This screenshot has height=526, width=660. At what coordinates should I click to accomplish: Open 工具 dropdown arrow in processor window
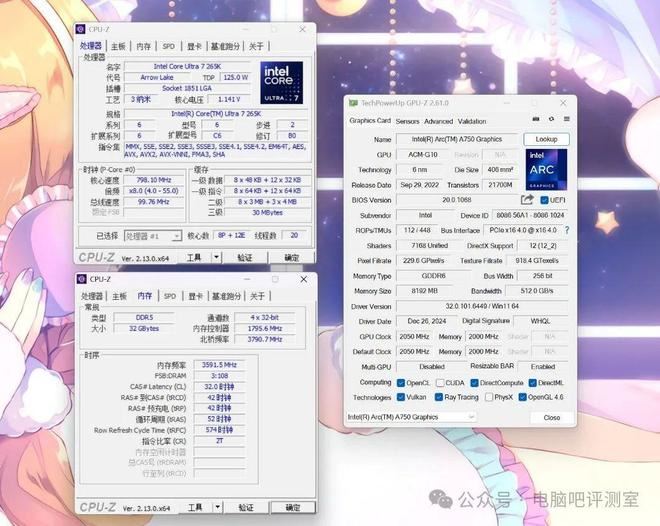click(216, 257)
